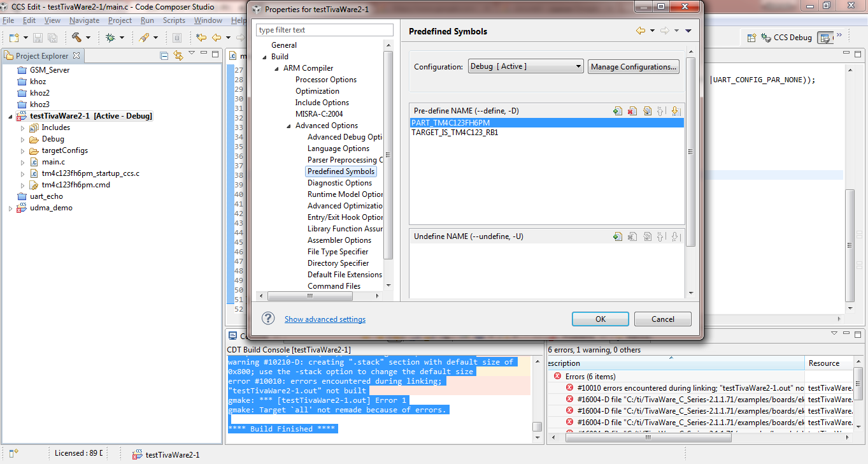Image resolution: width=868 pixels, height=464 pixels.
Task: Click Show advanced settings link
Action: click(325, 319)
